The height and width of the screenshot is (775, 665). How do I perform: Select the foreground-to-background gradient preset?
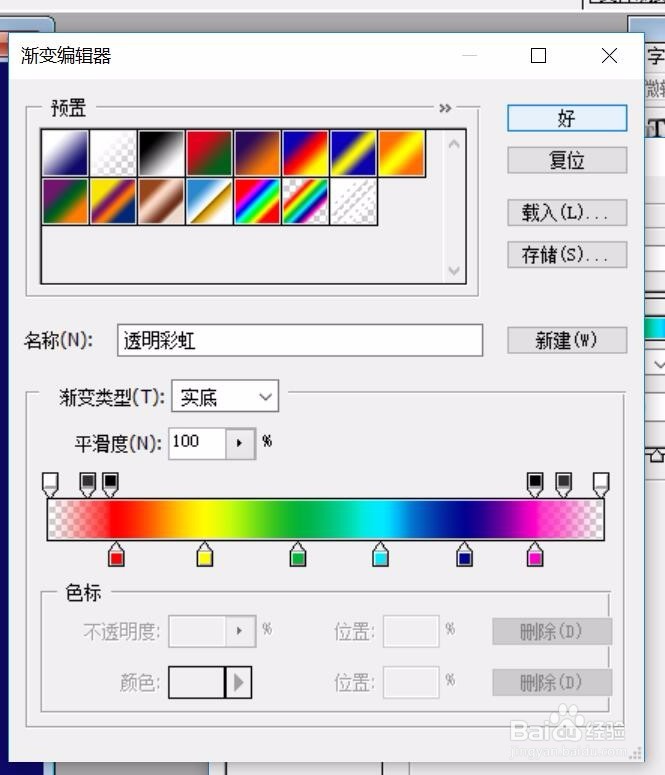[x=65, y=153]
